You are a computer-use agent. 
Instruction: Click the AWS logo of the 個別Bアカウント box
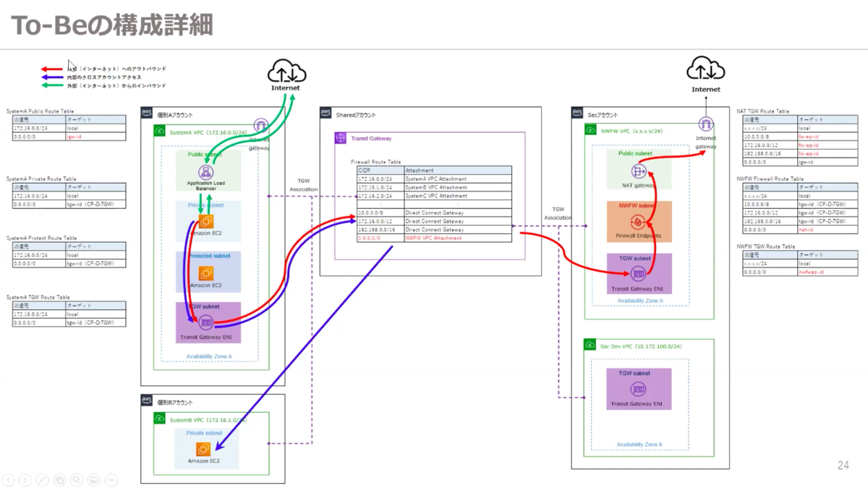coord(147,401)
